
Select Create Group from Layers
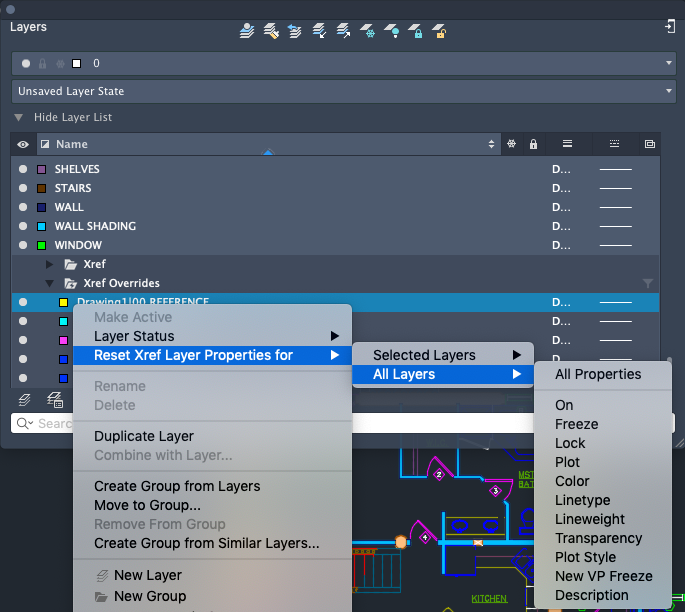tap(212, 486)
